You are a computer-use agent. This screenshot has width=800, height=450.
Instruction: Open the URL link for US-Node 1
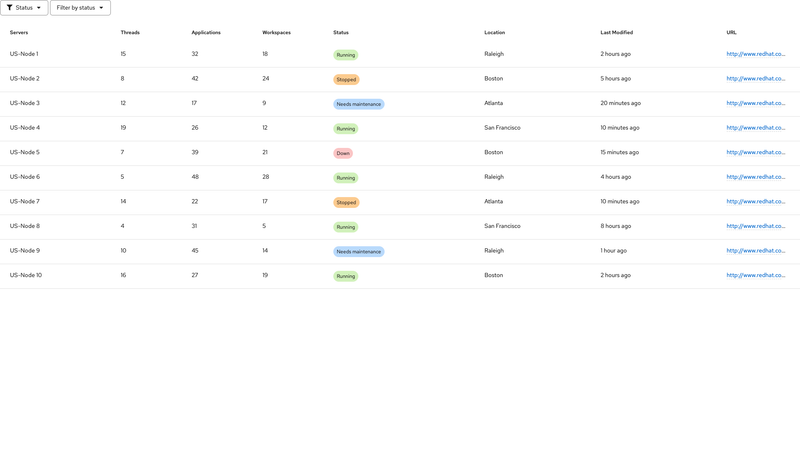point(756,54)
